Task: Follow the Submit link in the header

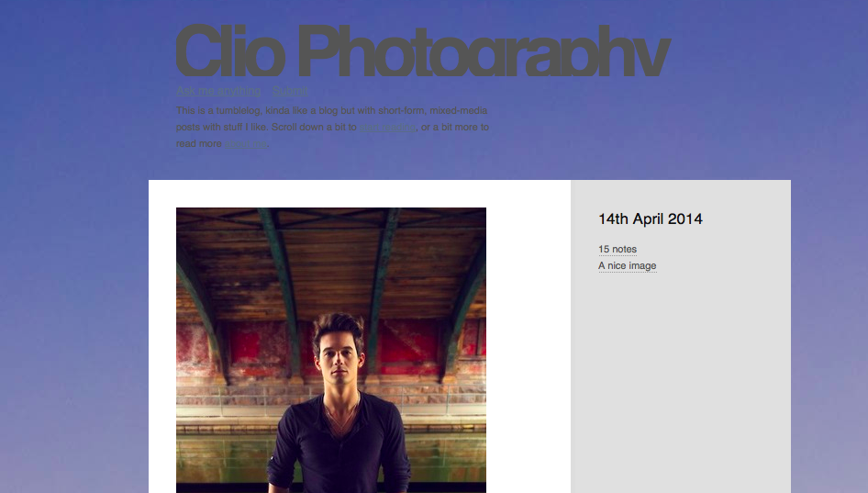Action: click(x=290, y=91)
